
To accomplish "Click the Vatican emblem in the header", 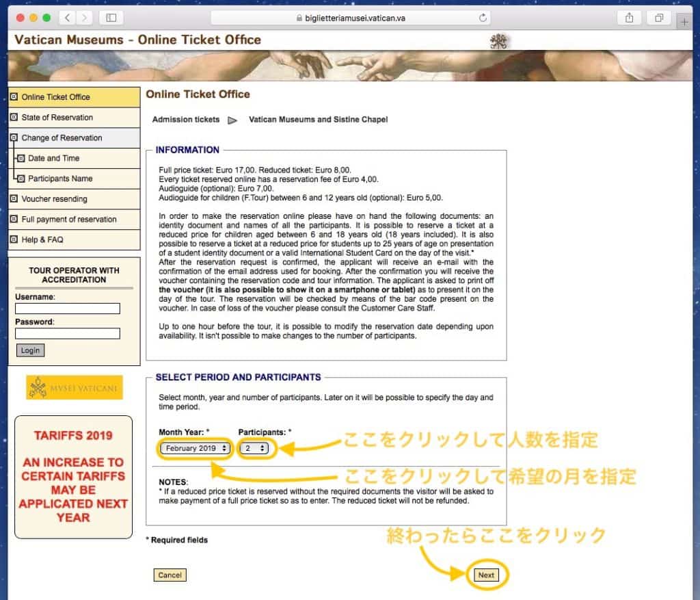I will tap(498, 42).
